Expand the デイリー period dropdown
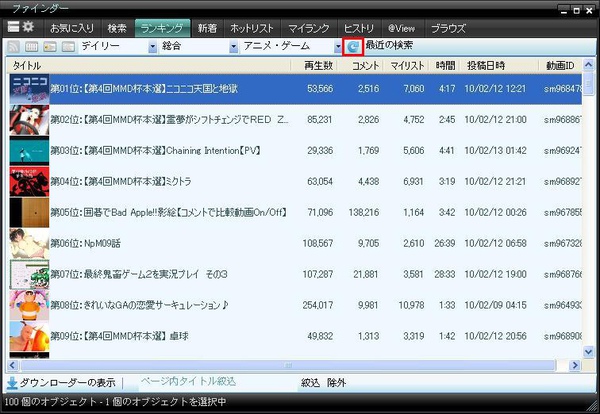This screenshot has height=414, width=600. click(x=153, y=47)
